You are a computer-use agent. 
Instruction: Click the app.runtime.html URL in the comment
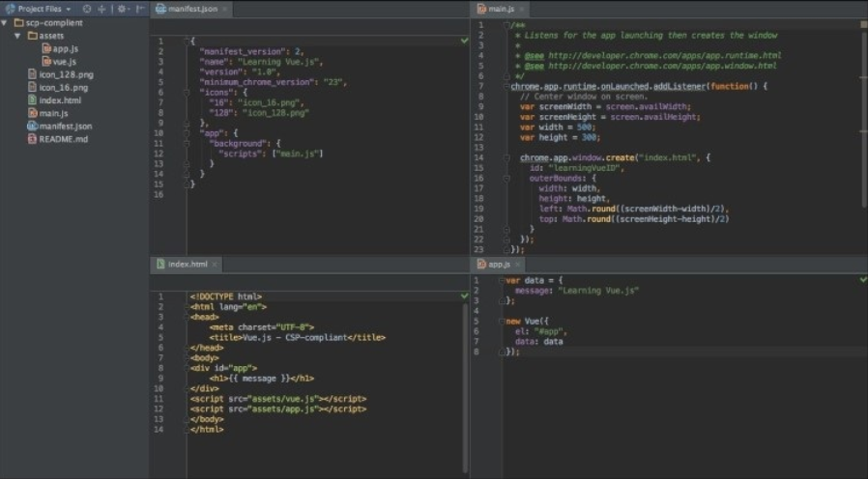665,56
